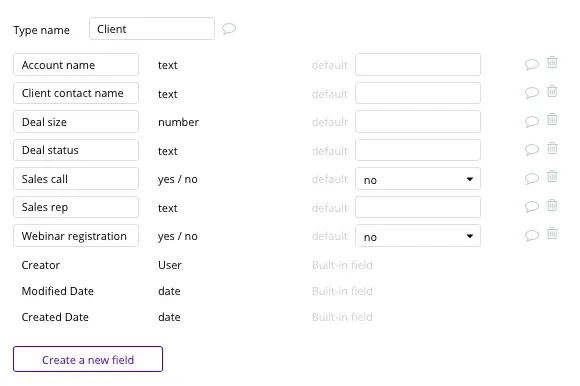Open comment icon for Deal status field

click(532, 149)
